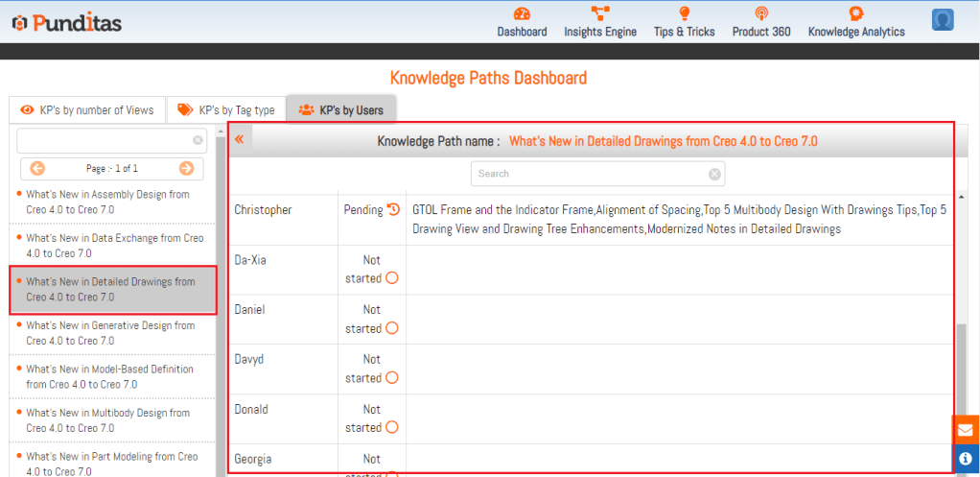Click the Search field in user table
Image resolution: width=980 pixels, height=477 pixels.
tap(589, 174)
